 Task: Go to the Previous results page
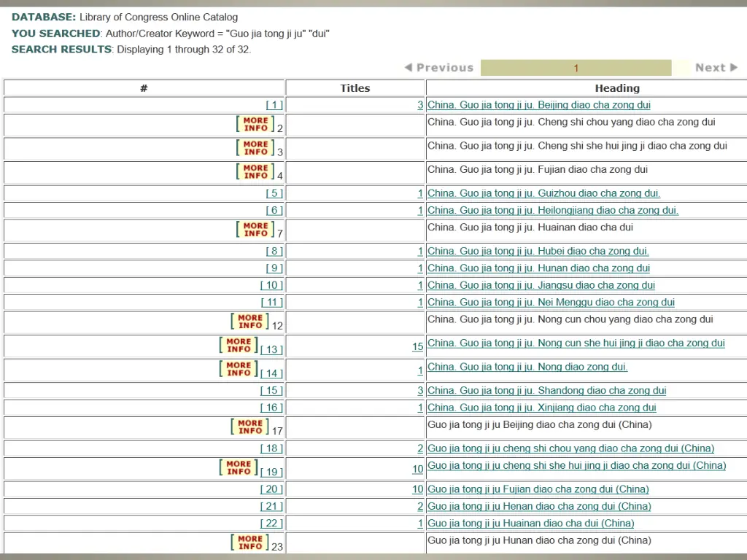[x=439, y=68]
